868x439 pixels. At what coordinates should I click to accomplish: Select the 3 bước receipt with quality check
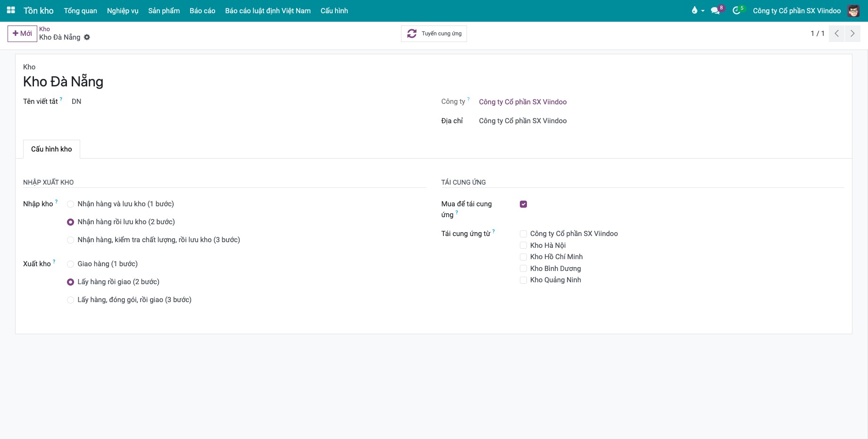click(x=70, y=240)
